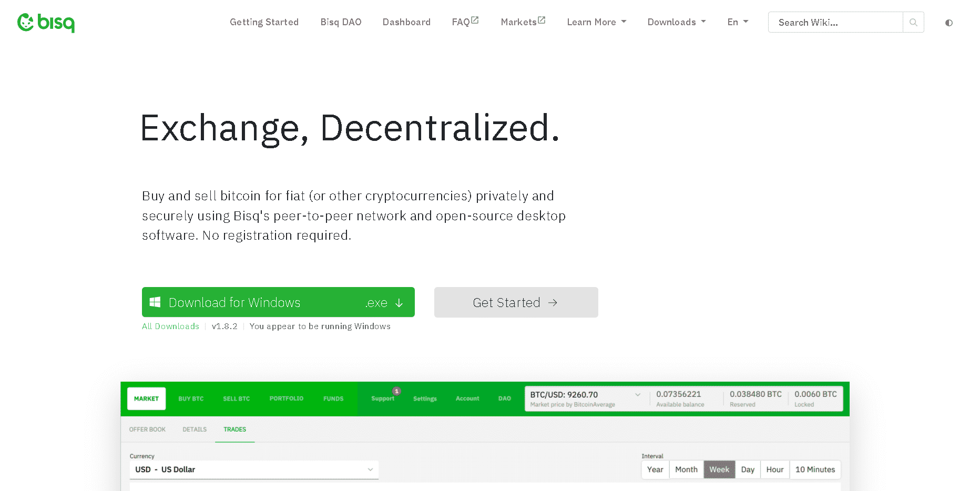Click the Get Started button
The height and width of the screenshot is (491, 980).
(516, 302)
